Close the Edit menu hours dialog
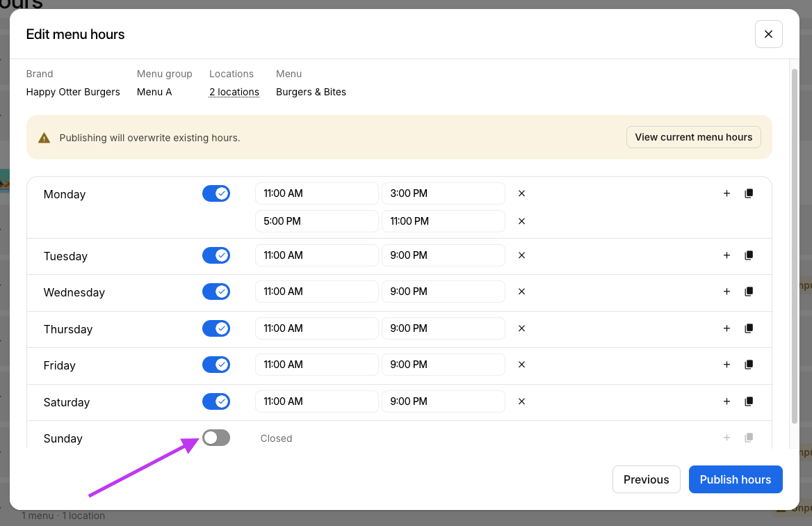The image size is (812, 526). pos(768,34)
